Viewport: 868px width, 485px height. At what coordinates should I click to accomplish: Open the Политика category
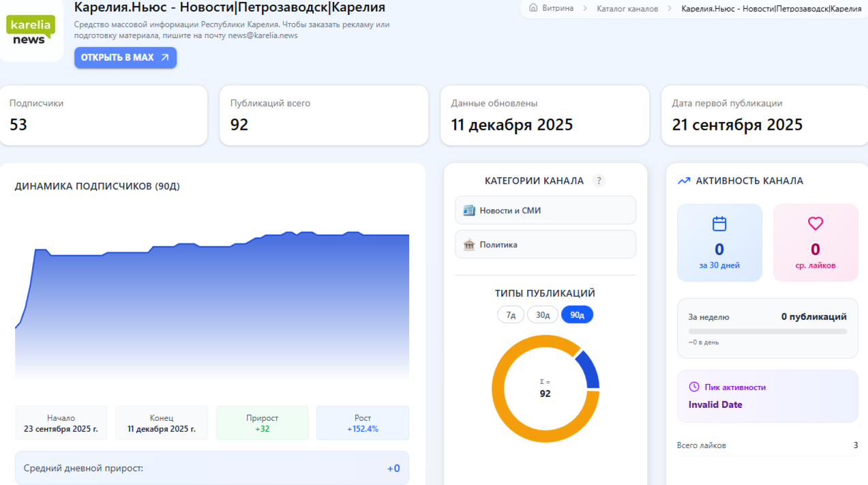(x=545, y=244)
